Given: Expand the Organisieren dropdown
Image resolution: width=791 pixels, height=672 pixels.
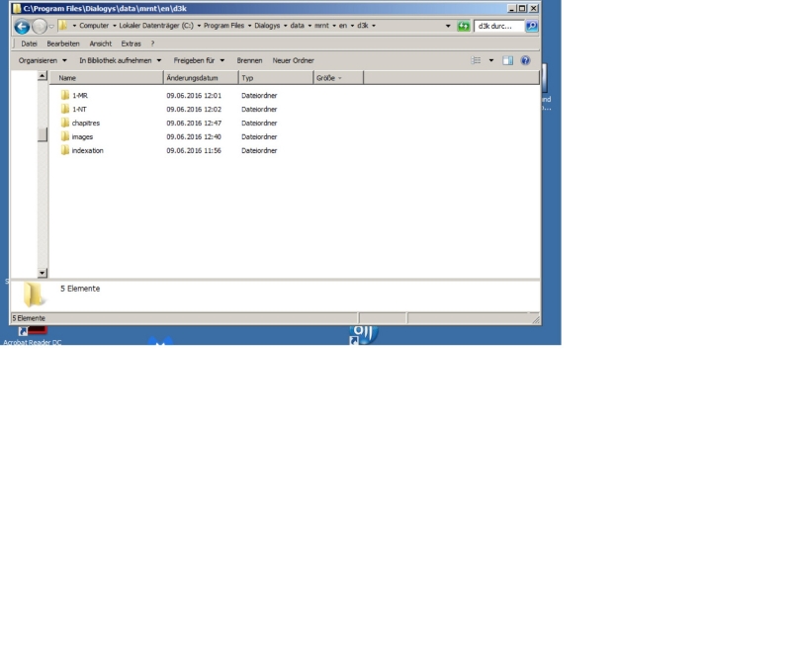Looking at the screenshot, I should tap(43, 60).
